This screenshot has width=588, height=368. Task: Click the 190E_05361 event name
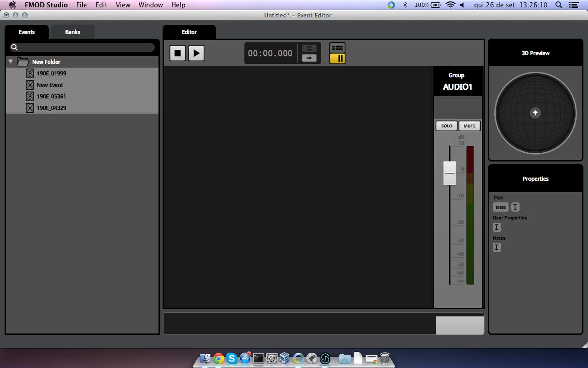click(51, 97)
